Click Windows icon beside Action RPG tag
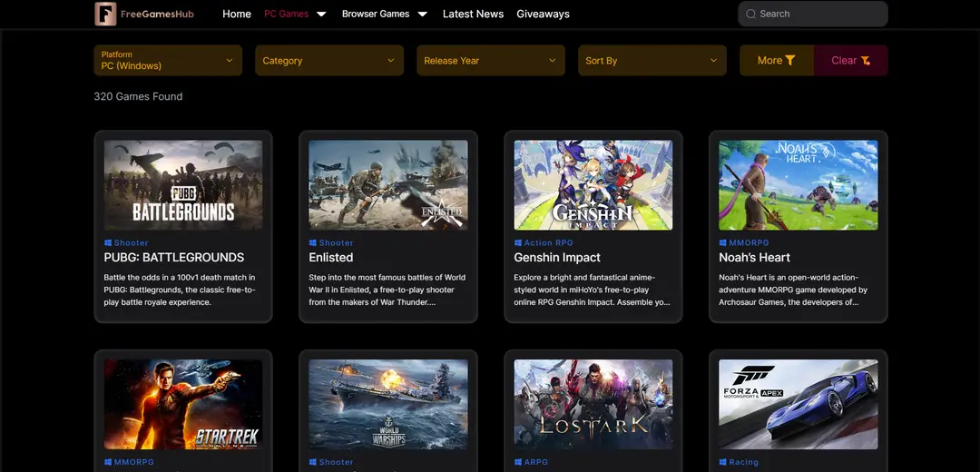Viewport: 980px width, 472px height. 517,242
